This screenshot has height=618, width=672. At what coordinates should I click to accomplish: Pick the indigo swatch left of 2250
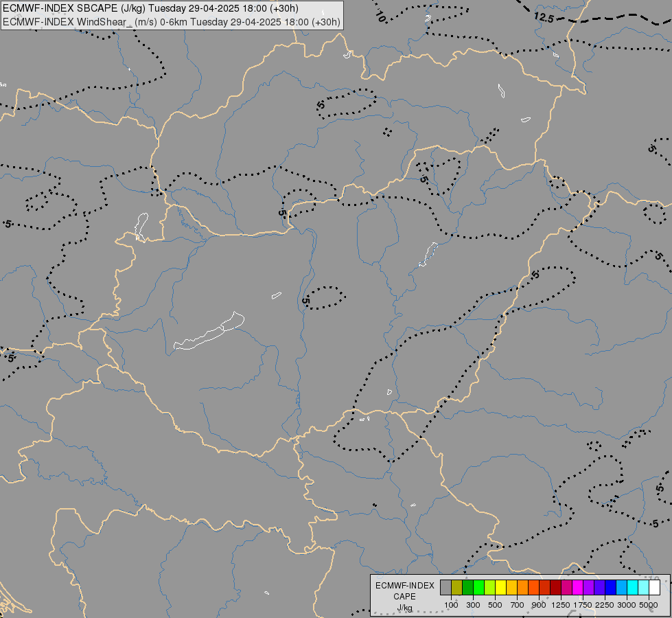coord(599,588)
